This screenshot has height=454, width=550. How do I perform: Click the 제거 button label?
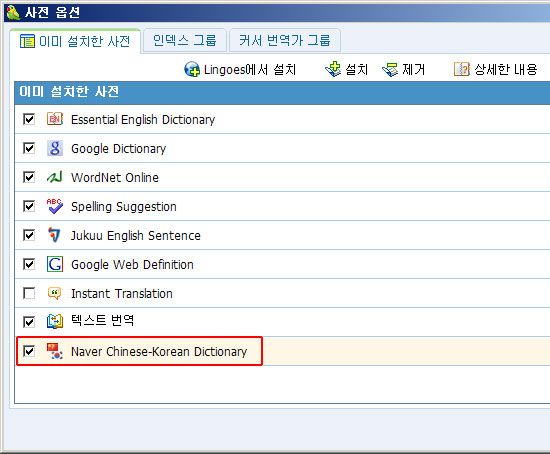413,69
